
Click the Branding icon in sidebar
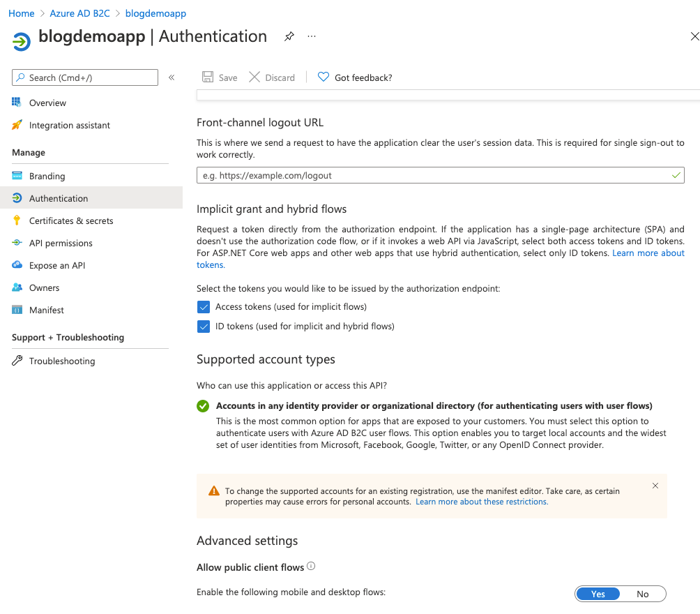pos(17,176)
